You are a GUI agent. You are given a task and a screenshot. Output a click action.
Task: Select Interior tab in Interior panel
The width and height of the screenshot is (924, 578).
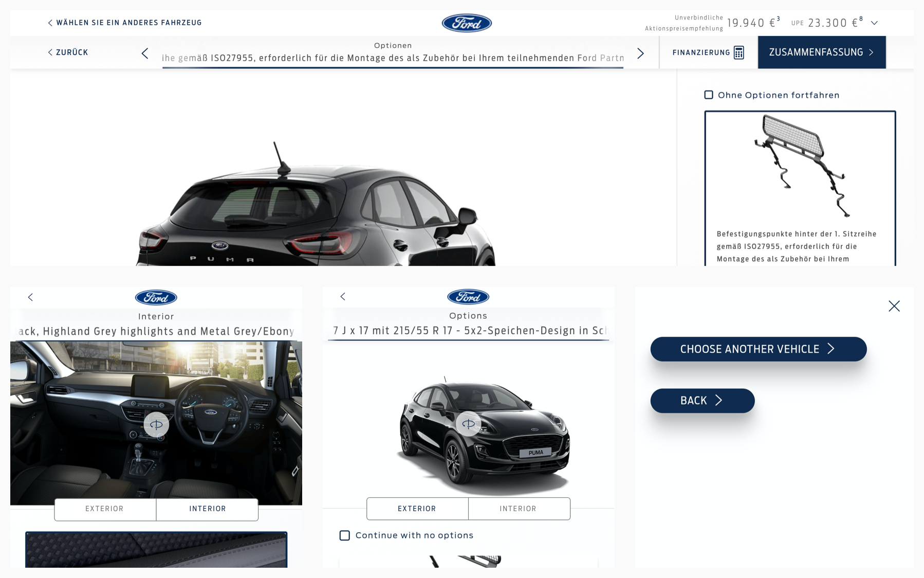click(207, 509)
